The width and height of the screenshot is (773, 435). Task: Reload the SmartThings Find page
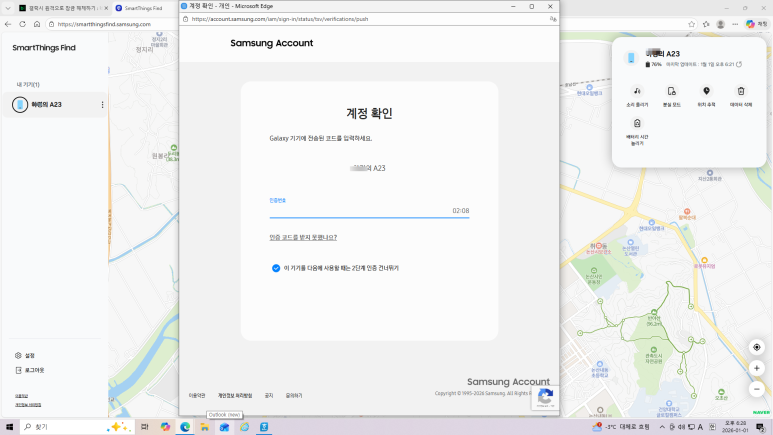[x=23, y=24]
